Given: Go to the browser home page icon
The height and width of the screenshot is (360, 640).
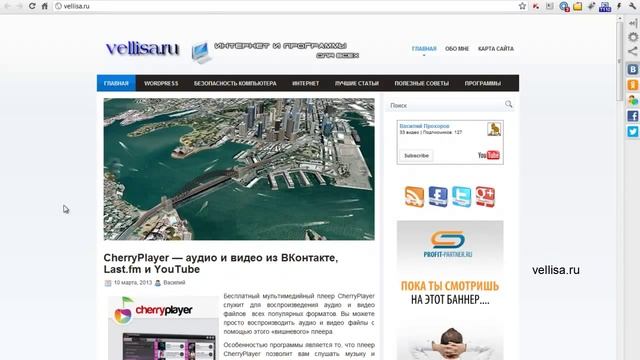Looking at the screenshot, I should pos(44,6).
